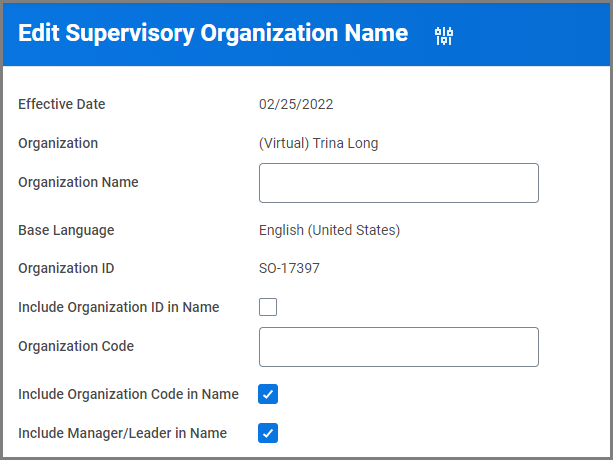Click the Edit Supervisory Organization Name title
The height and width of the screenshot is (460, 613).
[213, 33]
